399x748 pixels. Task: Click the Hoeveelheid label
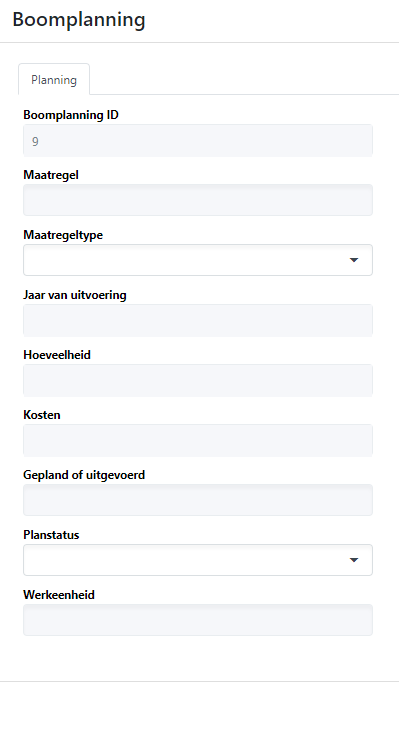click(x=57, y=355)
